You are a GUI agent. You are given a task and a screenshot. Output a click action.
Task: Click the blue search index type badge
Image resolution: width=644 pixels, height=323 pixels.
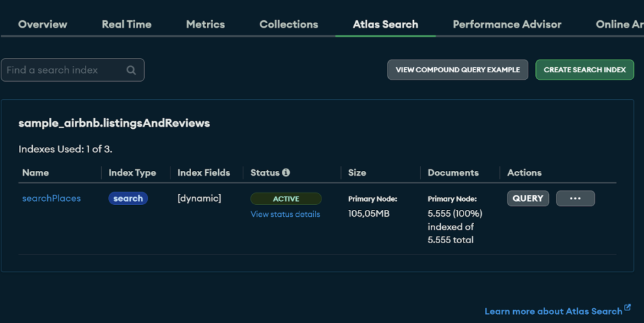click(128, 198)
